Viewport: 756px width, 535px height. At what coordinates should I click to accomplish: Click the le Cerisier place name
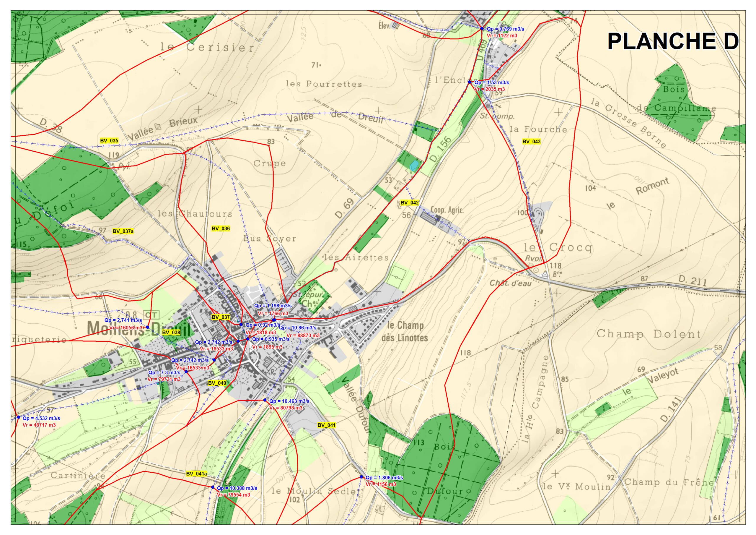[207, 47]
